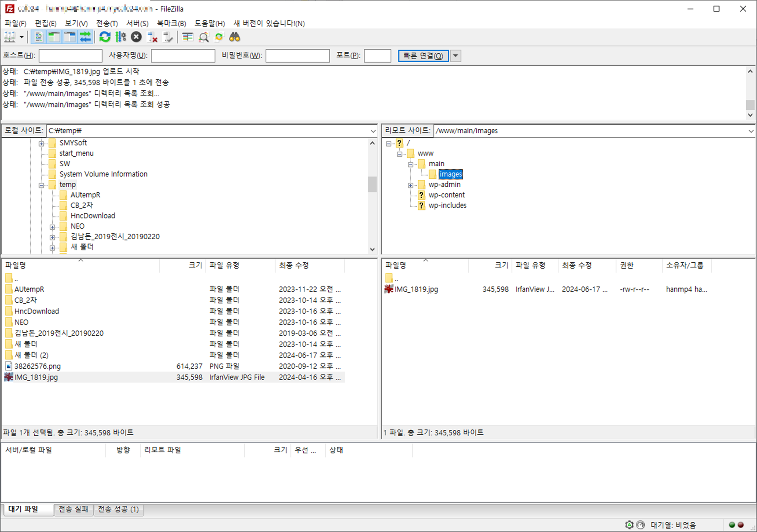Search remote files with the binoculars icon
This screenshot has height=532, width=757.
234,37
